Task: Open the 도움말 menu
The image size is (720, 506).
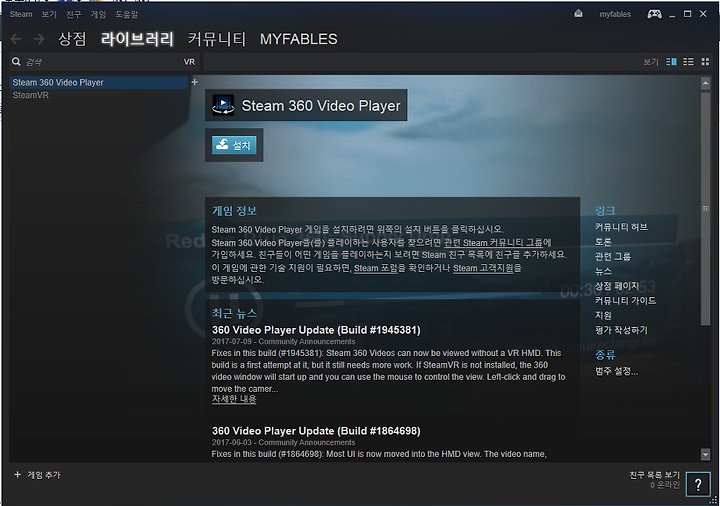Action: (x=126, y=14)
